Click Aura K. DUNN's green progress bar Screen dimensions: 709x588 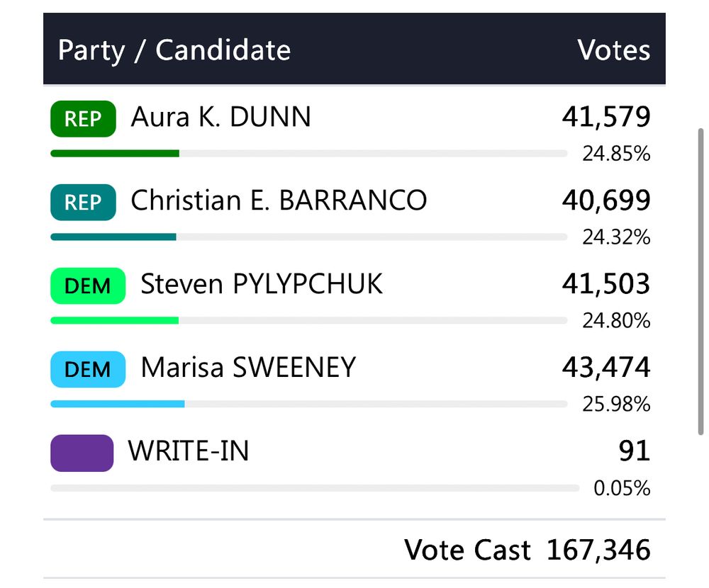coord(115,153)
